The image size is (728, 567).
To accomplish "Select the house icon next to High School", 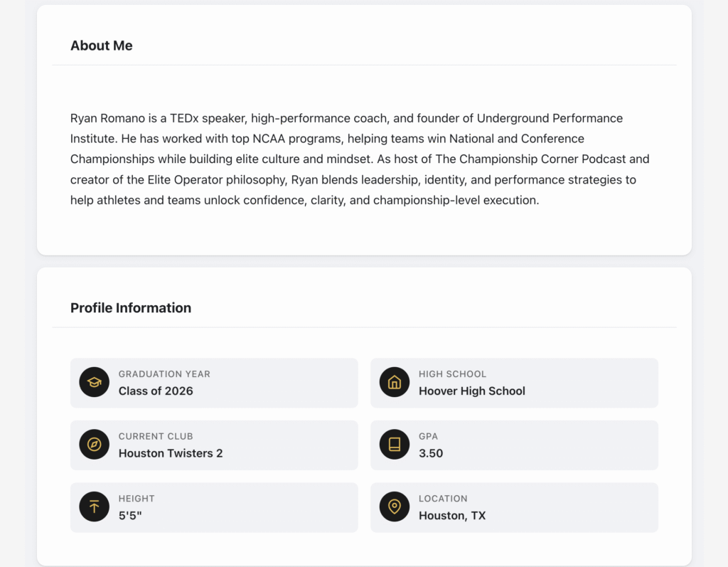I will 394,382.
